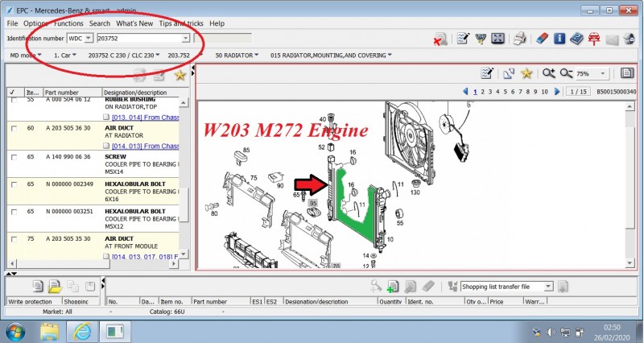Open Windows Start menu

click(x=15, y=332)
